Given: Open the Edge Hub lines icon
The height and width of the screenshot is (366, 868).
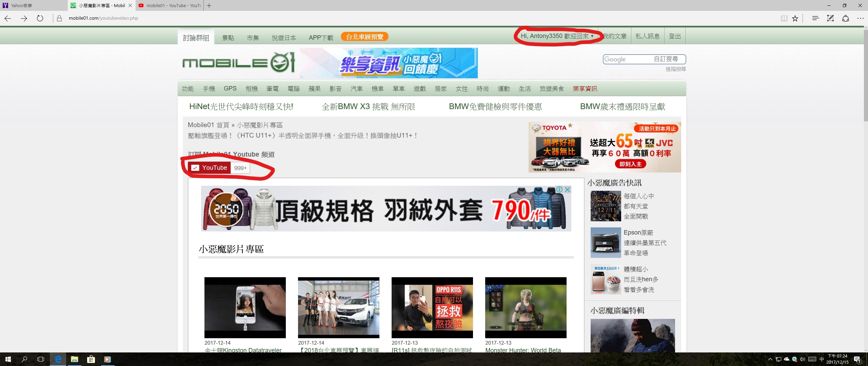Looking at the screenshot, I should [x=815, y=18].
